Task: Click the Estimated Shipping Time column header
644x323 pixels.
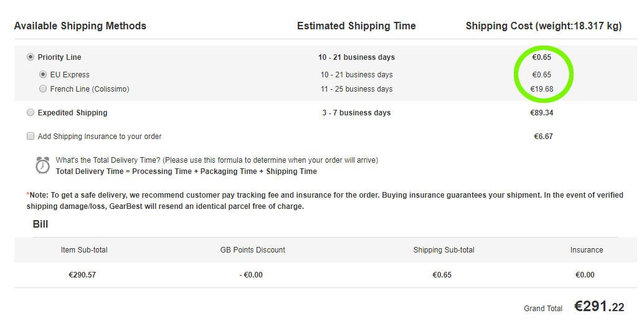Action: point(356,26)
